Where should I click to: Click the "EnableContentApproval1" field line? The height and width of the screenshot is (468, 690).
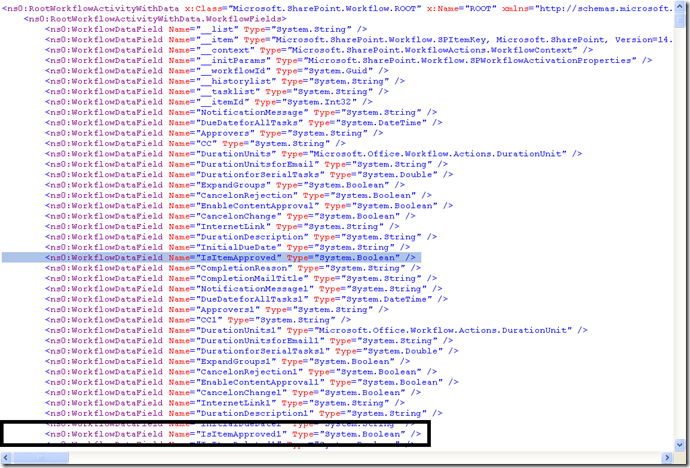pos(251,382)
